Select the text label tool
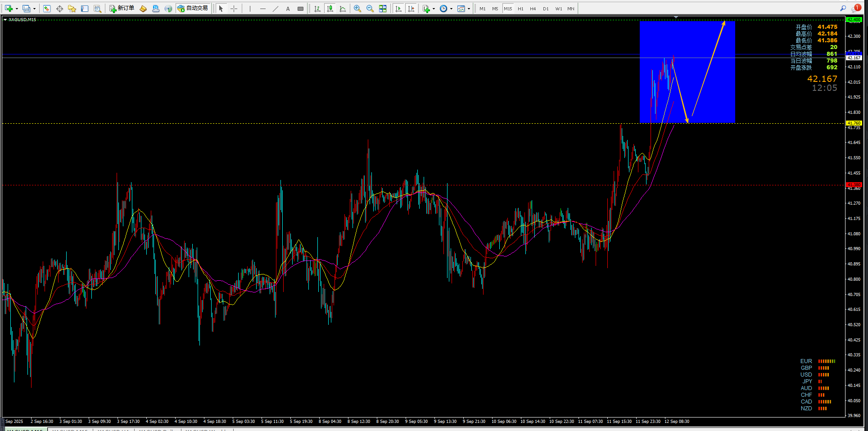This screenshot has width=868, height=431. point(288,9)
